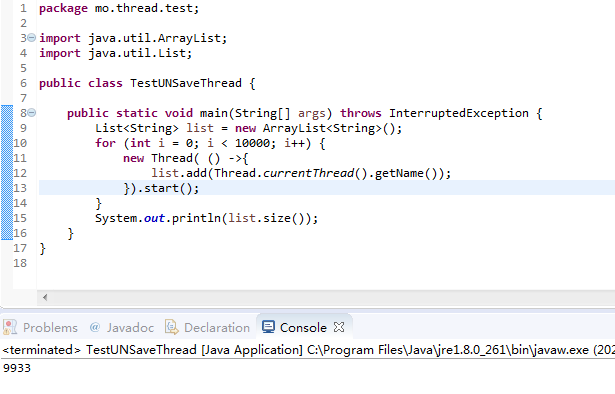
Task: Open the Declaration tab
Action: [207, 327]
